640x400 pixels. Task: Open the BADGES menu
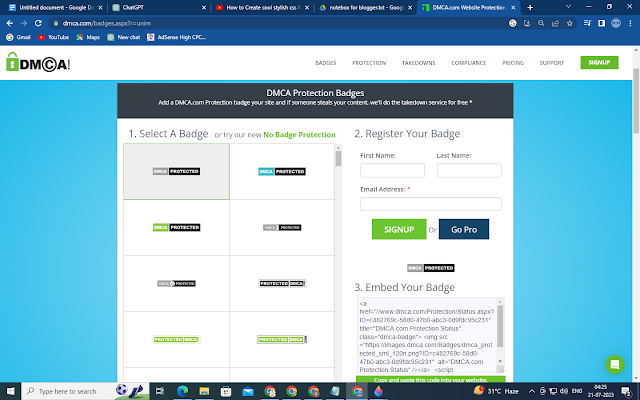(326, 63)
